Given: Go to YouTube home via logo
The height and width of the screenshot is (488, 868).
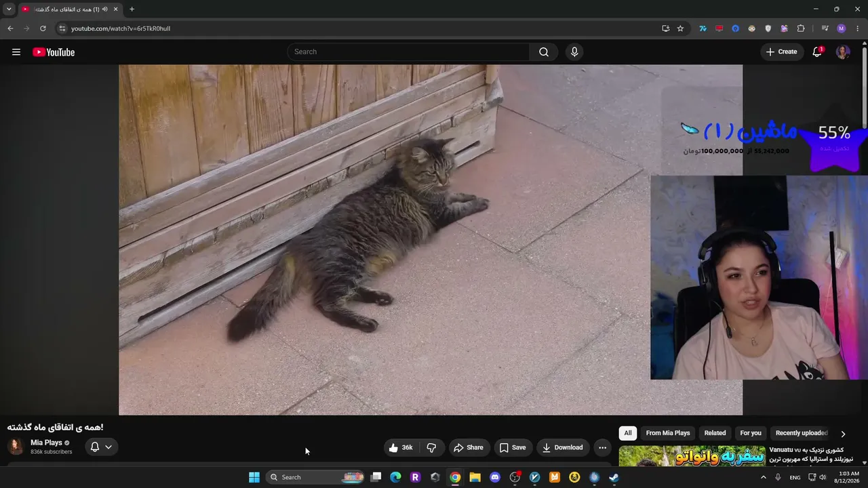Looking at the screenshot, I should pyautogui.click(x=54, y=52).
